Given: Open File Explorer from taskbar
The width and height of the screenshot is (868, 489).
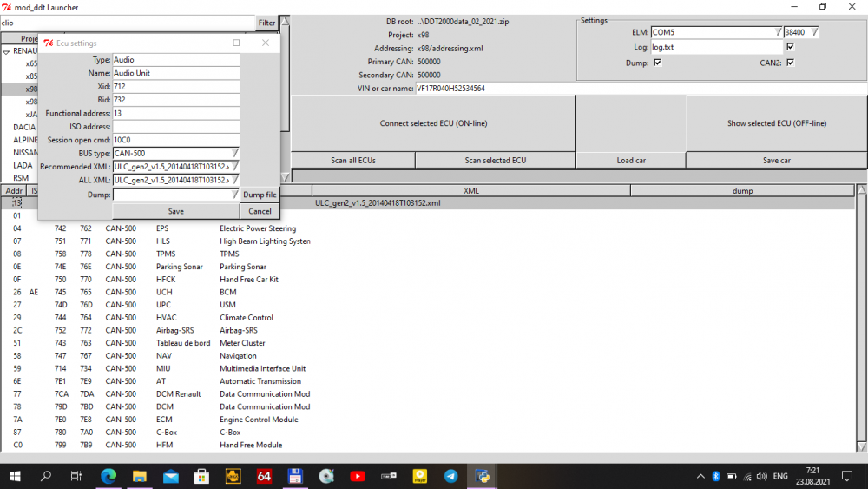Looking at the screenshot, I should click(140, 476).
